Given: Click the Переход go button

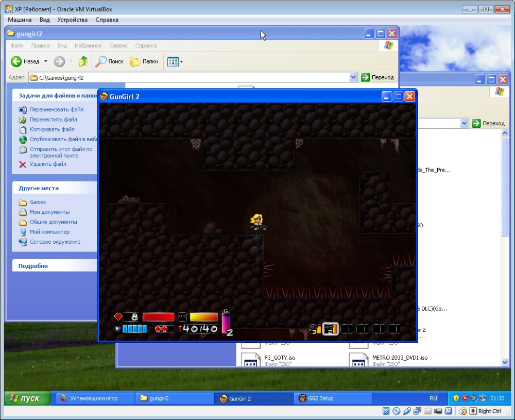Looking at the screenshot, I should (378, 77).
